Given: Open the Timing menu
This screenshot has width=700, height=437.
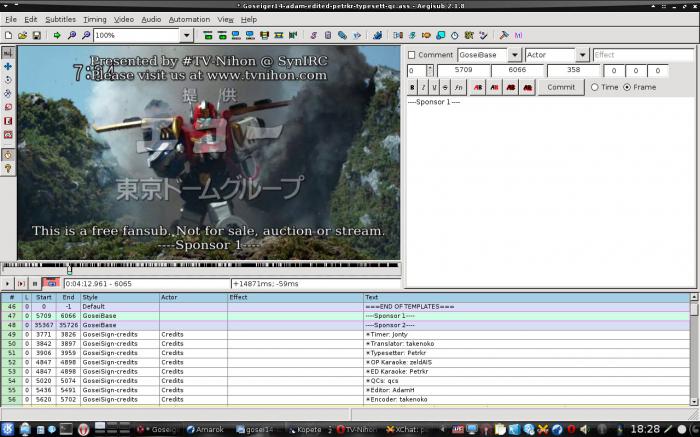Looking at the screenshot, I should tap(95, 20).
